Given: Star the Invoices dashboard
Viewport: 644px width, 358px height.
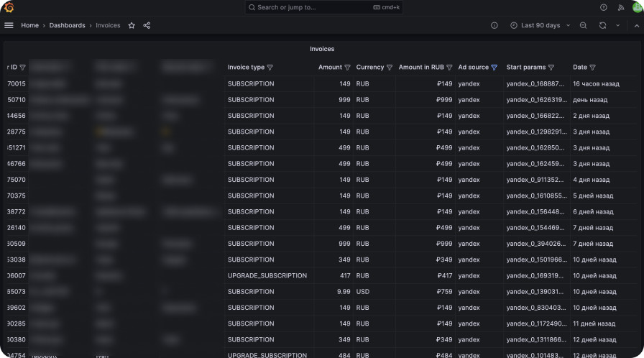Looking at the screenshot, I should [x=132, y=25].
